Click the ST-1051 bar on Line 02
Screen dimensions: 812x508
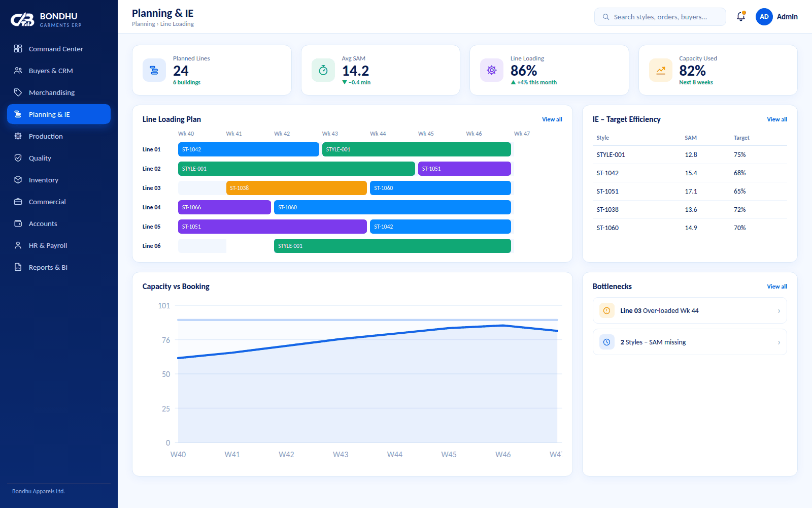(464, 169)
